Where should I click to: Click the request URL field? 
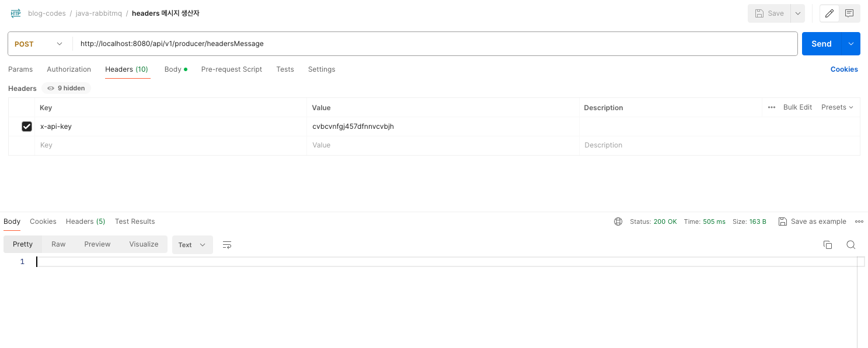(435, 44)
